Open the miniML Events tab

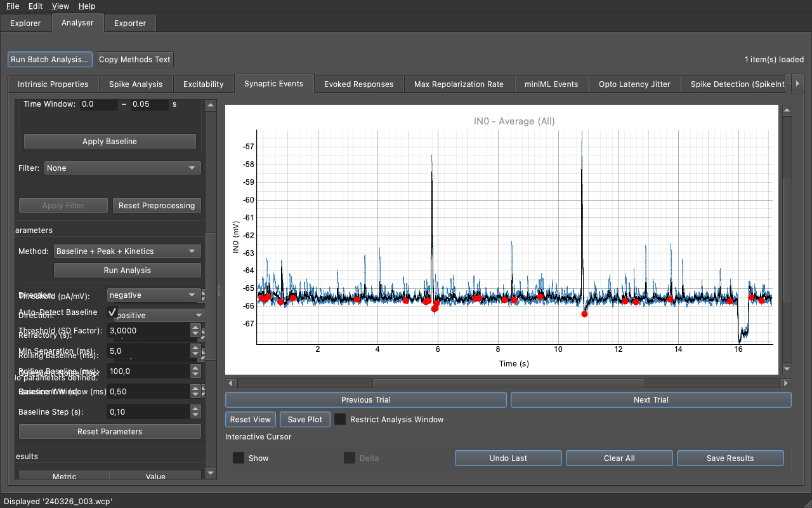(x=551, y=84)
